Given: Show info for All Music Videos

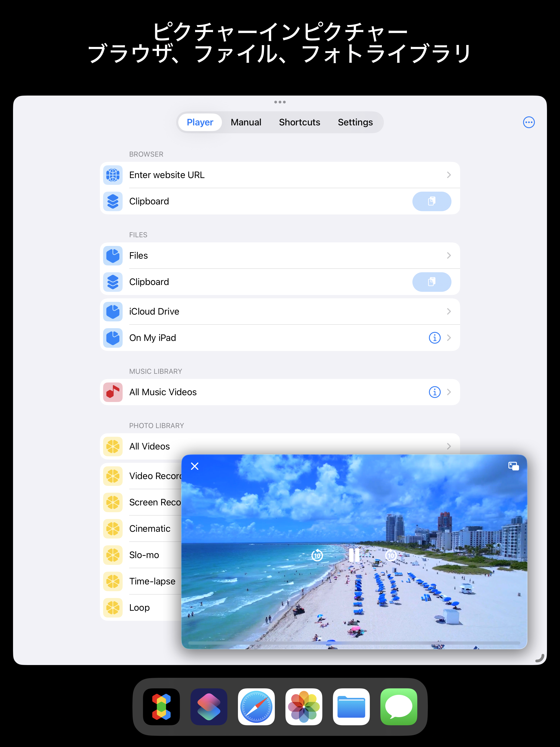Looking at the screenshot, I should tap(434, 392).
